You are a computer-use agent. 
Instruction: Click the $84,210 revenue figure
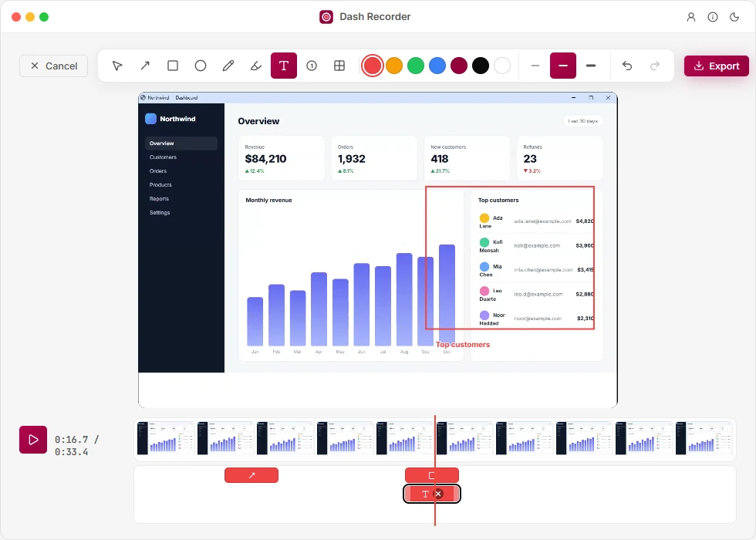pyautogui.click(x=265, y=159)
